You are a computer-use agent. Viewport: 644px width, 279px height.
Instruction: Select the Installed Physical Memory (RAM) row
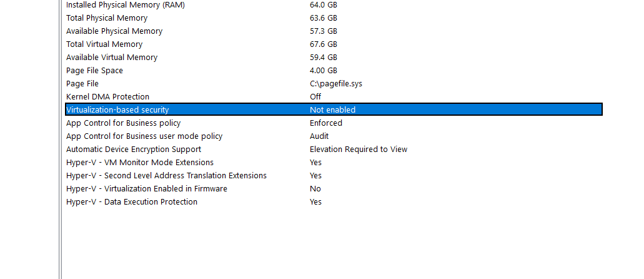coord(126,5)
